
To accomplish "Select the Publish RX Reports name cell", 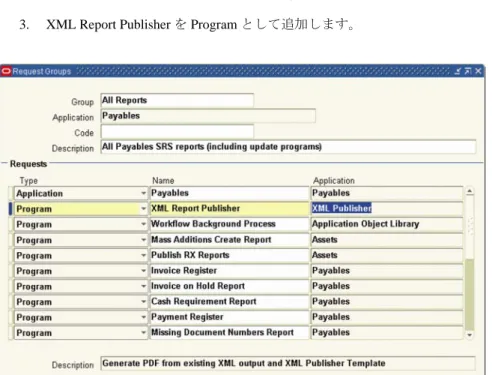I will 229,255.
